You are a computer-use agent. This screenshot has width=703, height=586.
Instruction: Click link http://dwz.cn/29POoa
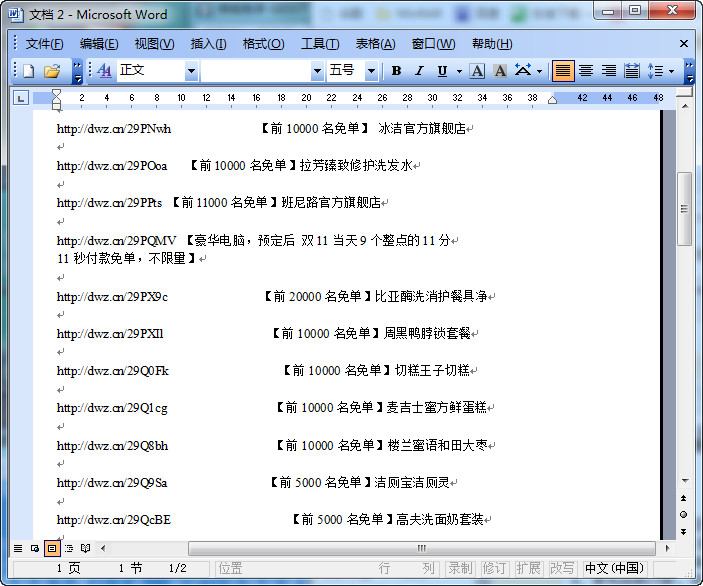click(112, 166)
